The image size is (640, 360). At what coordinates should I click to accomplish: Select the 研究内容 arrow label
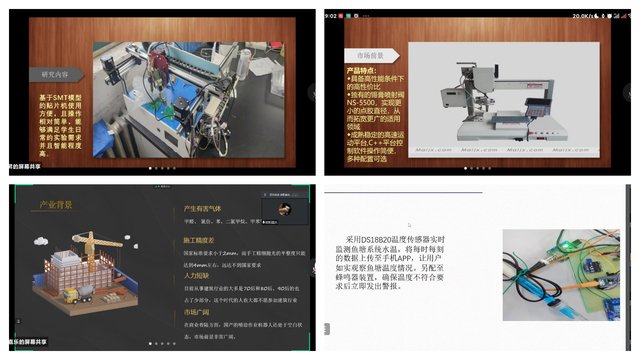click(57, 75)
